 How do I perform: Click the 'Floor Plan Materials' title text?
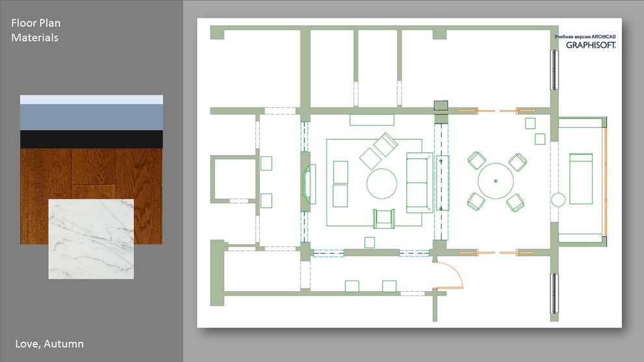(x=36, y=31)
